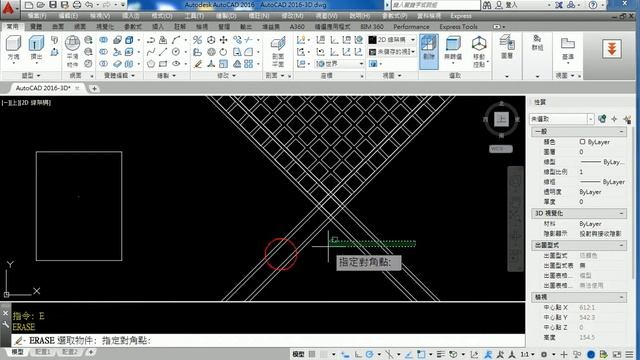This screenshot has width=640, height=360.
Task: Toggle clean screen icon in status bar
Action: coord(617,354)
